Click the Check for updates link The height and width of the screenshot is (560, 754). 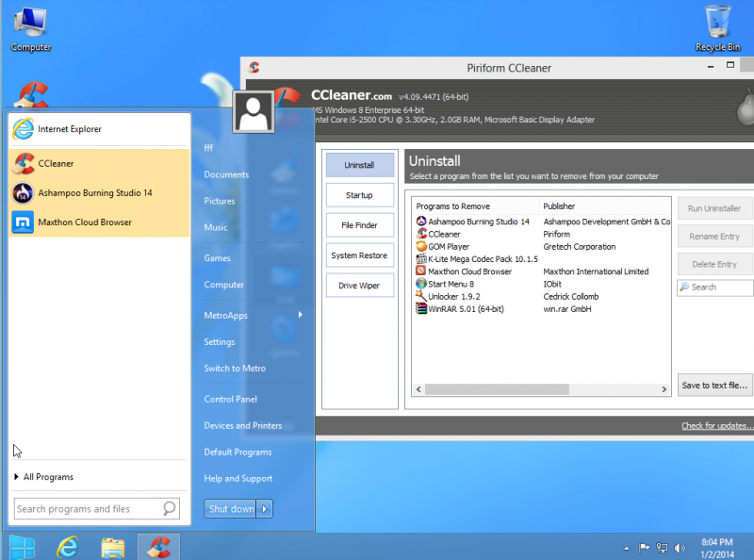pos(716,426)
